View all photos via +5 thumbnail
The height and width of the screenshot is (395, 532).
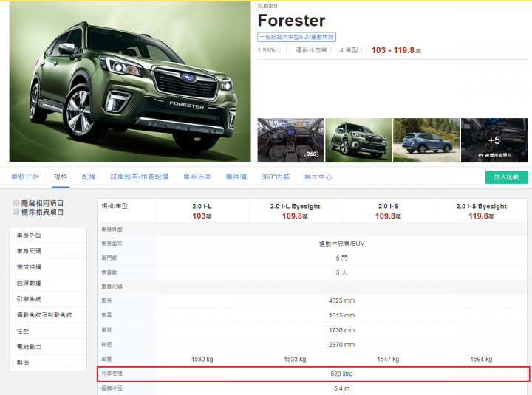point(494,140)
